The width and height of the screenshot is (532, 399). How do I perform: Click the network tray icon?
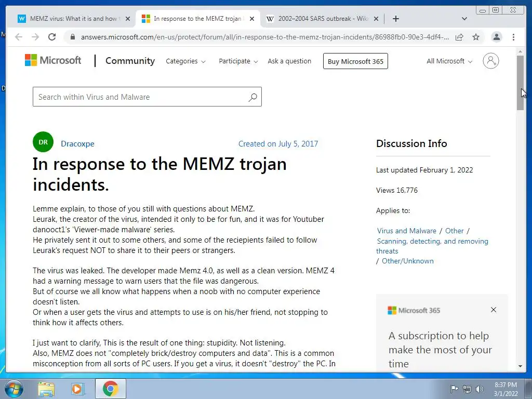[467, 389]
